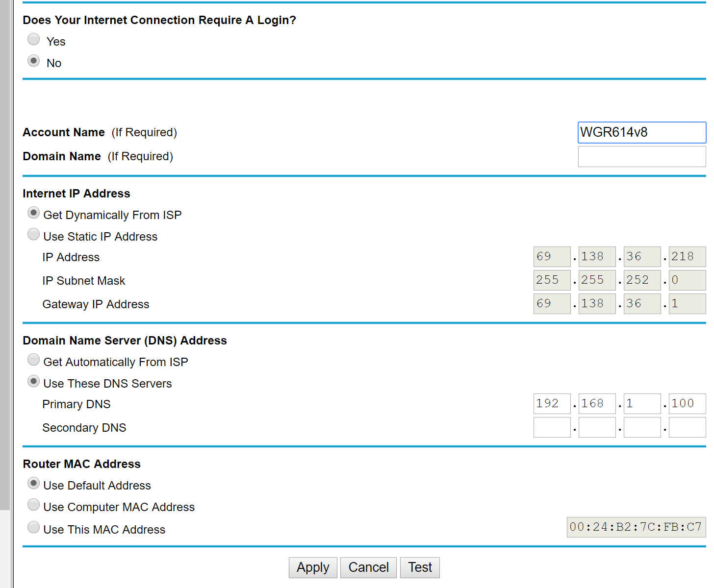Click the Test button

420,567
